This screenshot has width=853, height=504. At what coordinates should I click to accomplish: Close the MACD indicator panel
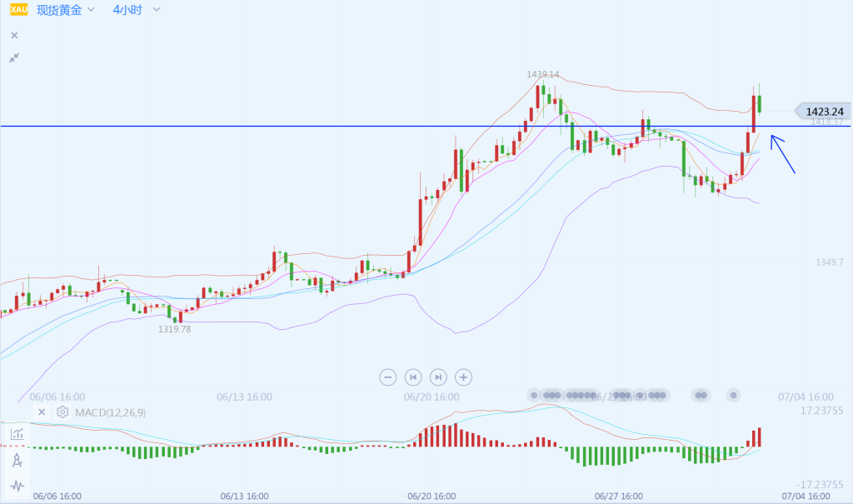click(42, 412)
